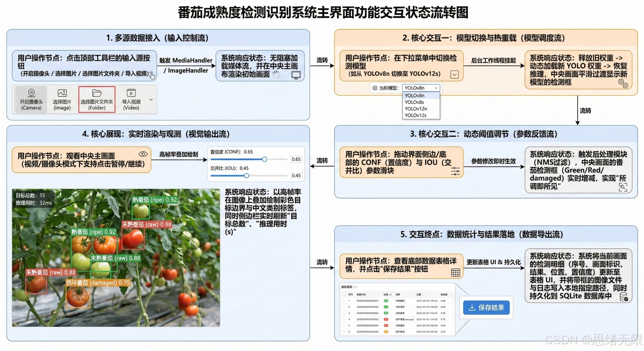644x351 pixels.
Task: Click the sliders icon for parameter adjustment
Action: [455, 171]
